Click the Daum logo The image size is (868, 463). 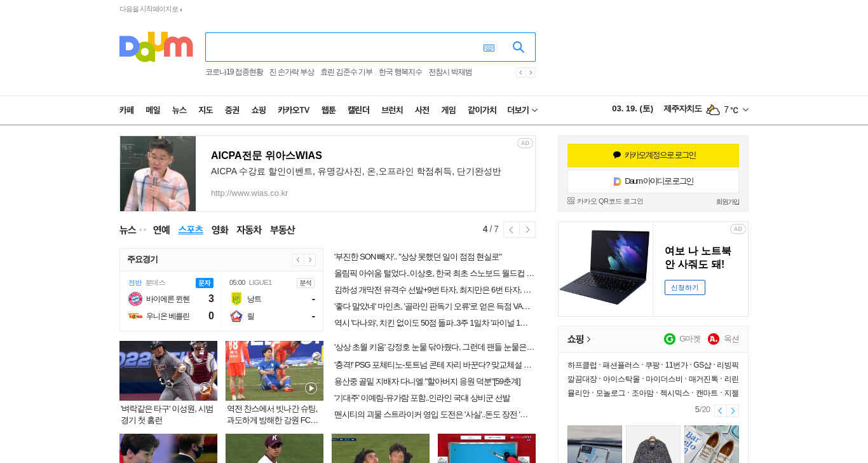tap(156, 47)
